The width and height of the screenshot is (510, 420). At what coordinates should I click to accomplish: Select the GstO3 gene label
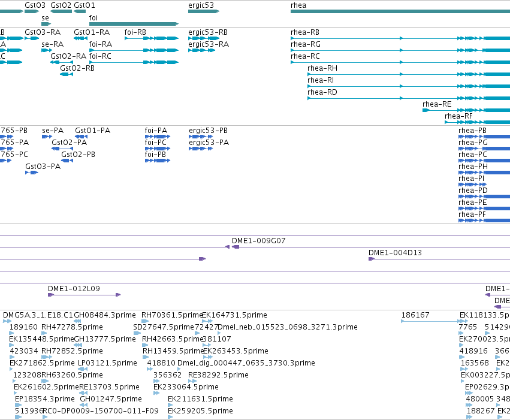pyautogui.click(x=35, y=5)
